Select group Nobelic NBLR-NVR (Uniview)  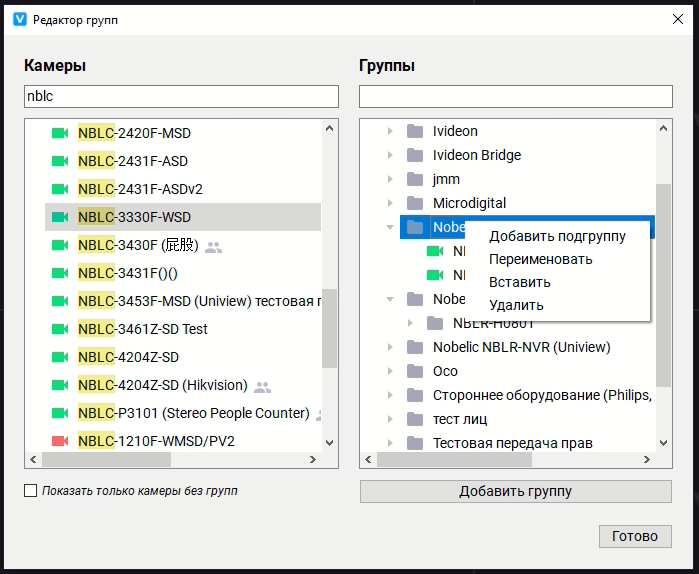pos(527,347)
